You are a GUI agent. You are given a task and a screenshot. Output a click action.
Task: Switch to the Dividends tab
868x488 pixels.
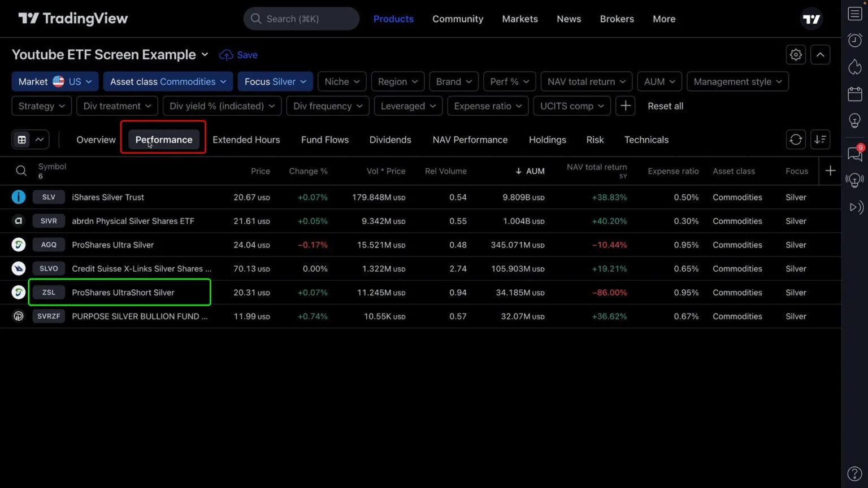coord(390,140)
